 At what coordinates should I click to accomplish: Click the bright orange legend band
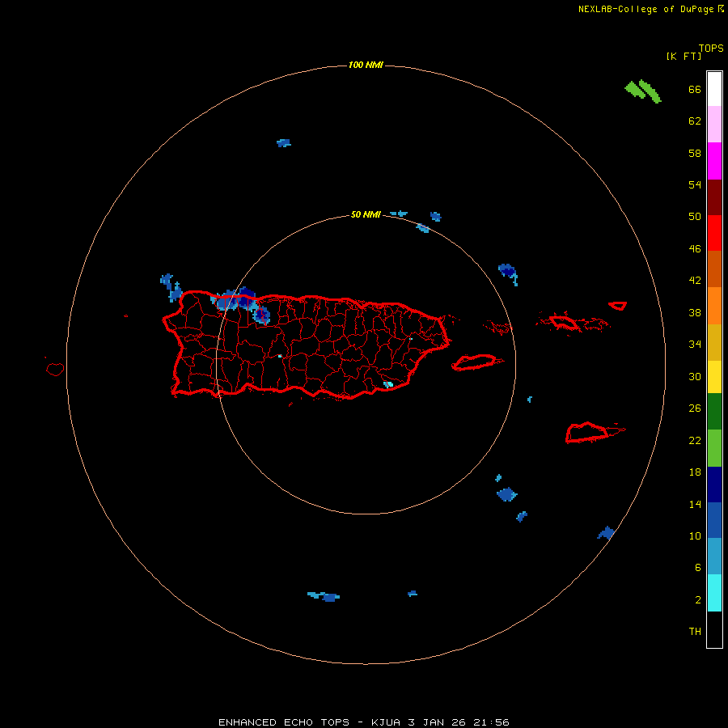[714, 306]
